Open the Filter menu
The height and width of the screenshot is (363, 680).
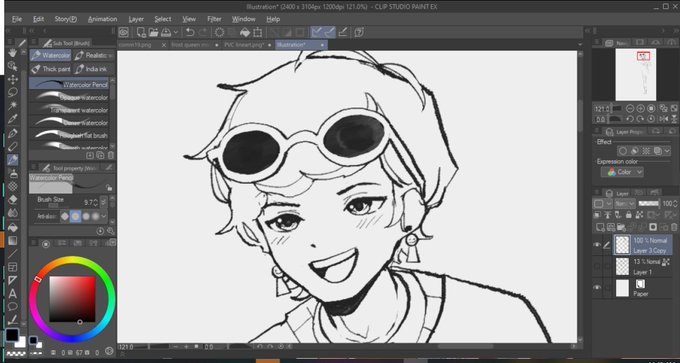point(214,19)
